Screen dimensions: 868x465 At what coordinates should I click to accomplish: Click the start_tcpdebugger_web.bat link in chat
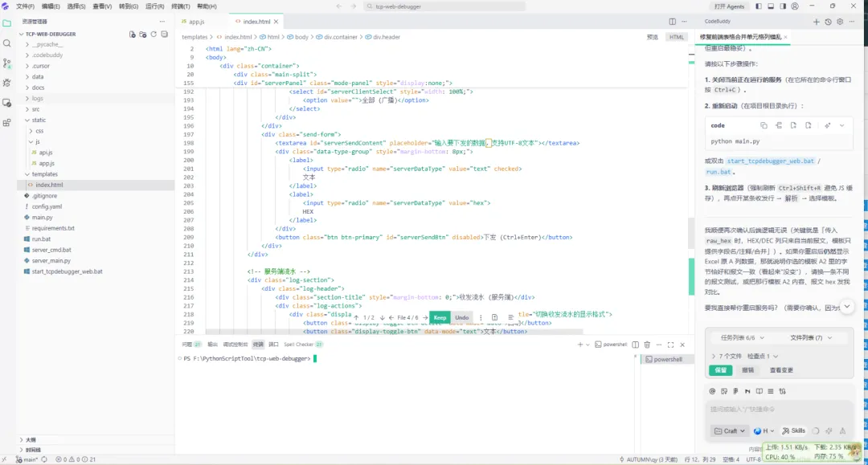point(770,161)
